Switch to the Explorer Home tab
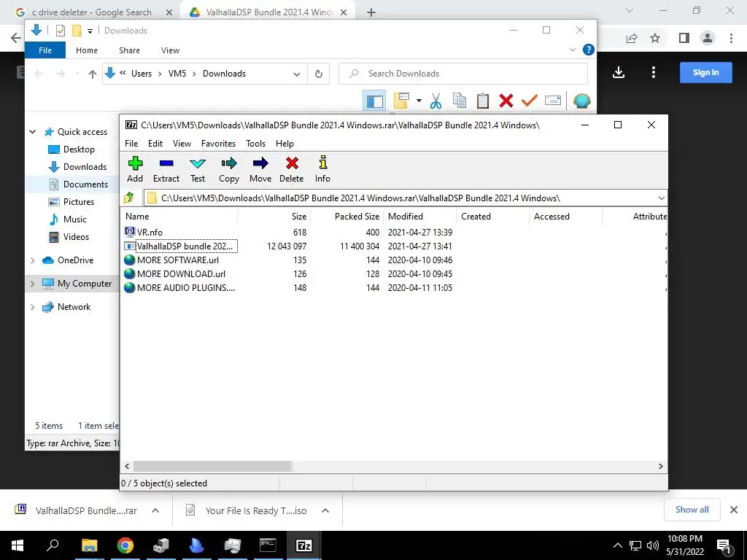The width and height of the screenshot is (747, 560). point(87,50)
